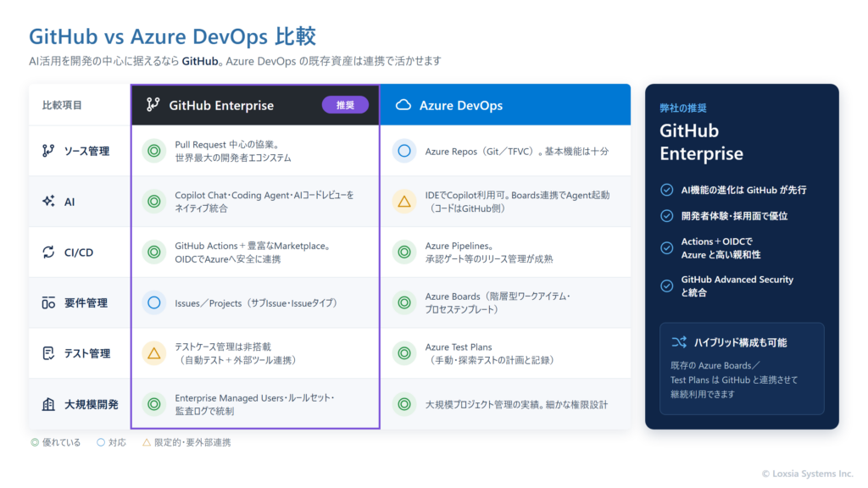Click green double-circle beside Enterprise Managed Users

point(154,404)
